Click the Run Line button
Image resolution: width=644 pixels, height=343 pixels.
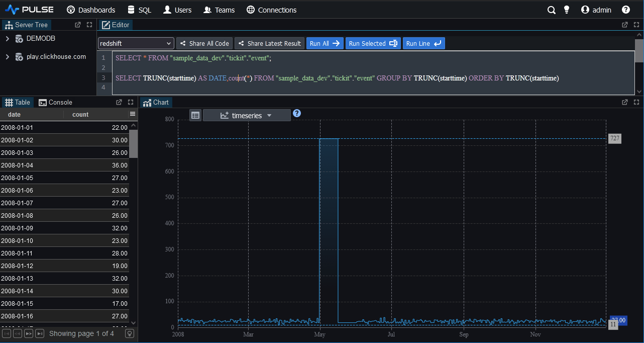(424, 43)
